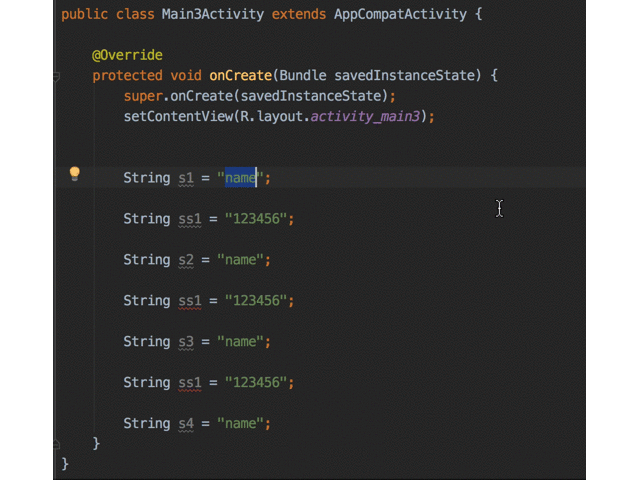Click onCreate in the method declaration

pos(240,76)
